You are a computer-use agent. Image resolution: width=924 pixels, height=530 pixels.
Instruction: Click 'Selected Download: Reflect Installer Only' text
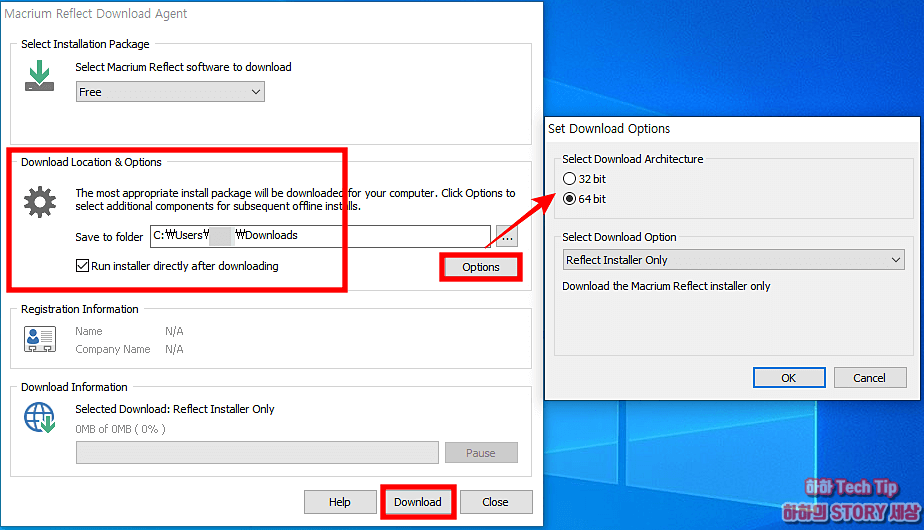[175, 409]
